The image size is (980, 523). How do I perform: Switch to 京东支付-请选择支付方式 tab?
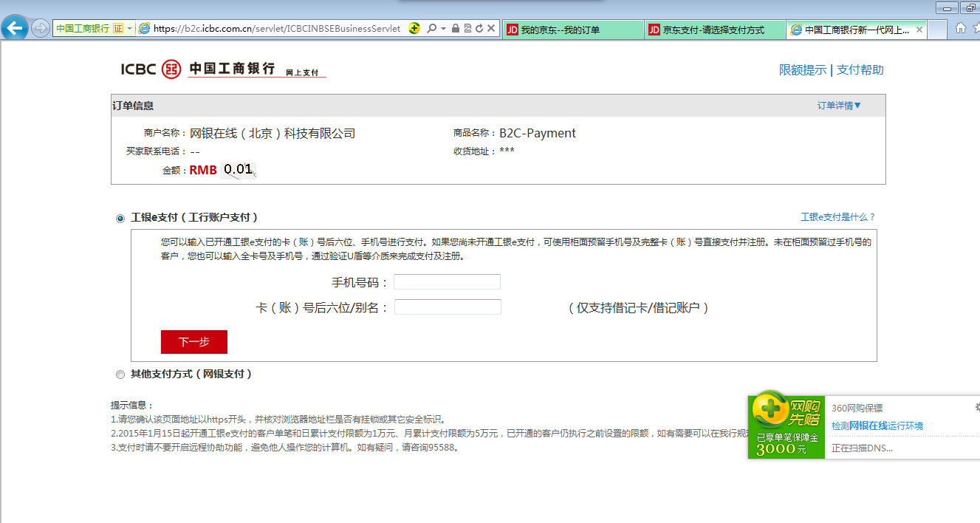[715, 30]
